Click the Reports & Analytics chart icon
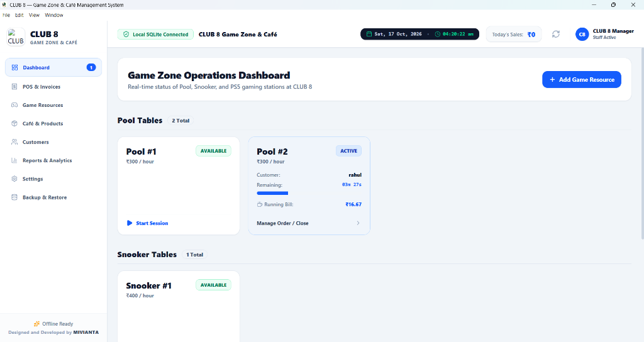 click(14, 160)
